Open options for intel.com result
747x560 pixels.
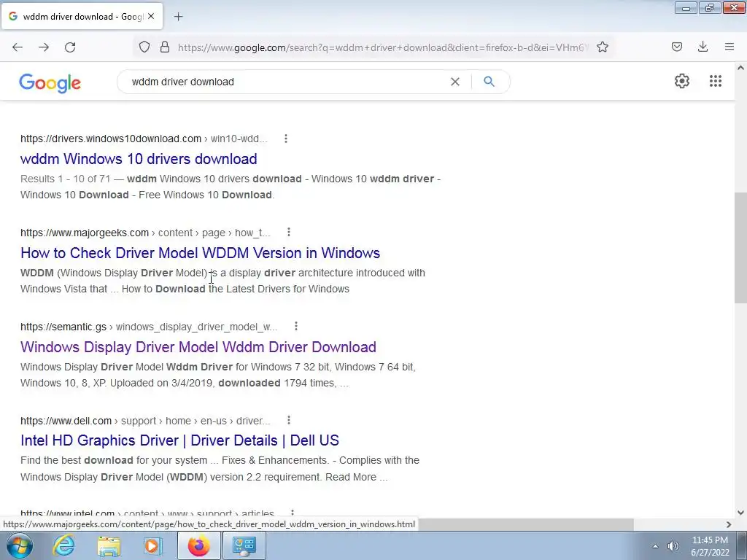[x=293, y=513]
